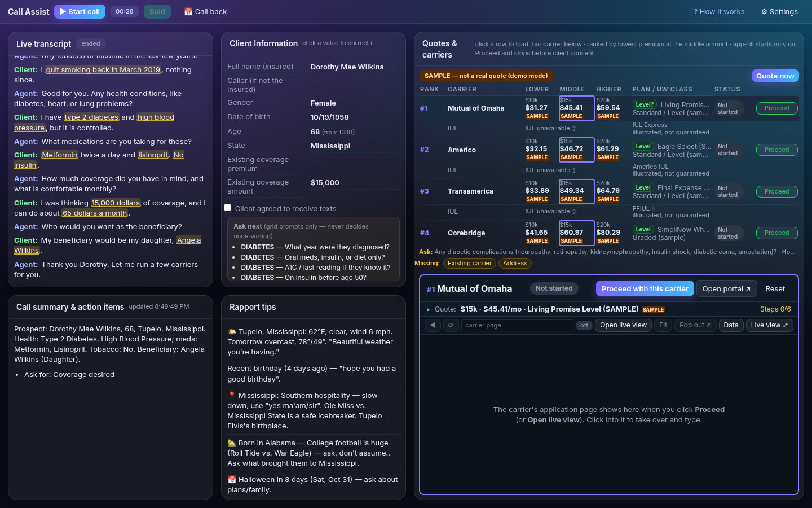Click the back arrow in the carrier page toolbar
The height and width of the screenshot is (508, 812).
(433, 325)
